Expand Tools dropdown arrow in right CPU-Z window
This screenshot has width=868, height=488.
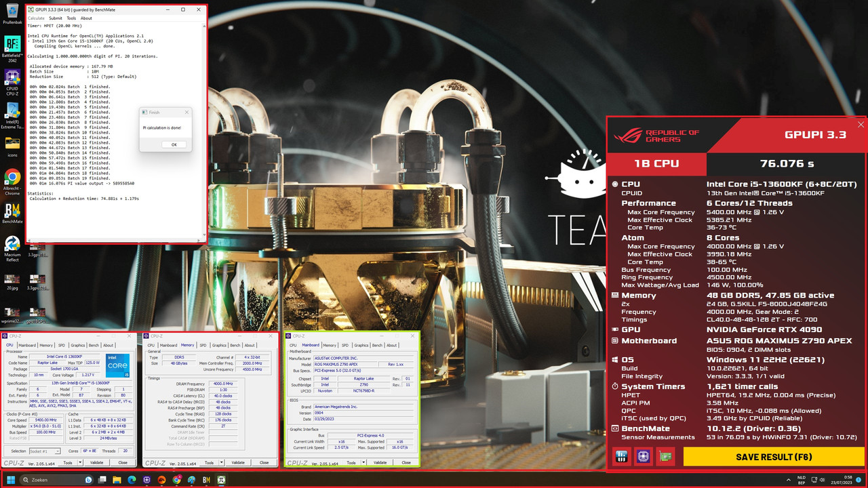(x=364, y=463)
